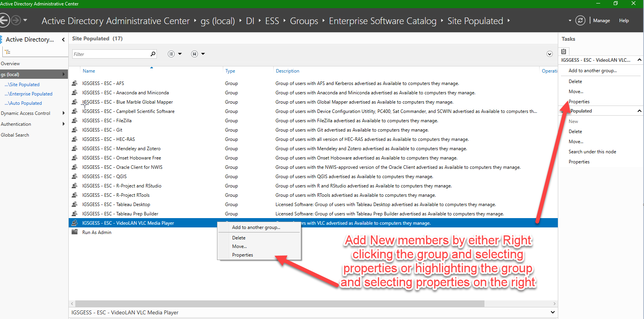Screen dimensions: 644x319
Task: Click the refresh icon in the header
Action: coord(580,21)
